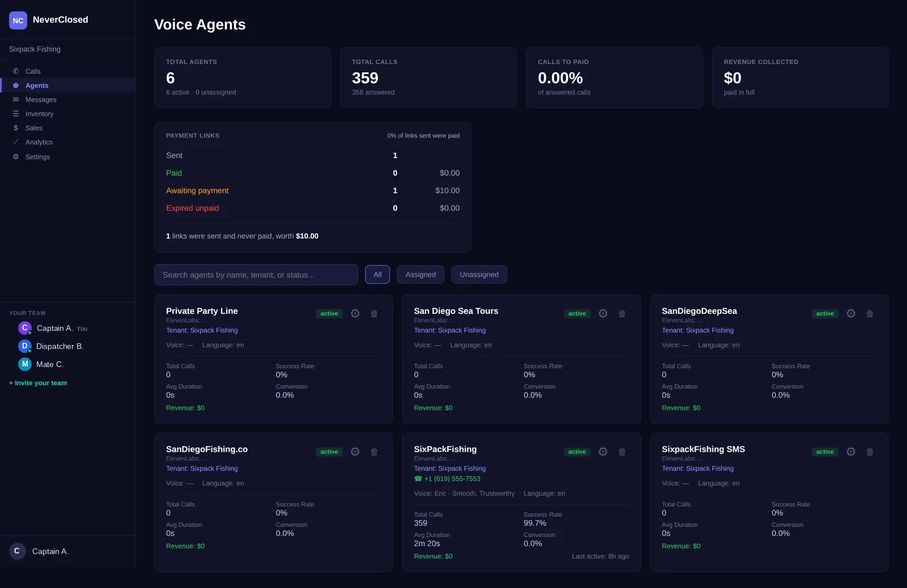The image size is (907, 588).
Task: Select the All filter button
Action: tap(378, 274)
